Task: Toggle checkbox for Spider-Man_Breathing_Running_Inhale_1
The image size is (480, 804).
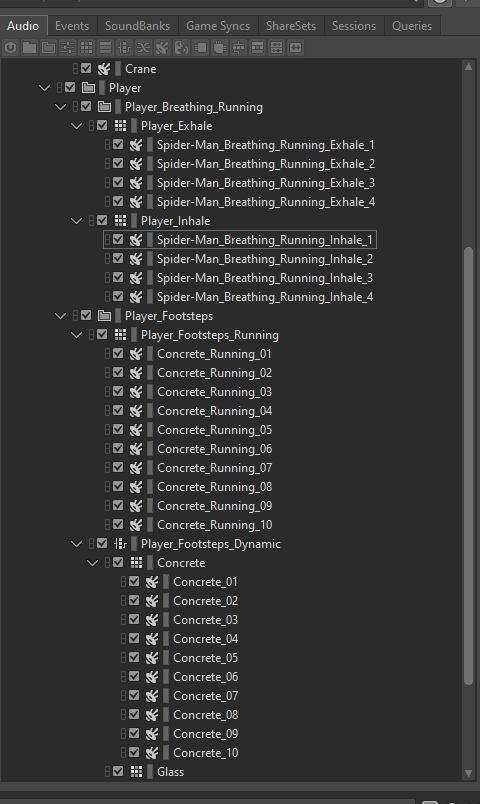Action: point(118,239)
